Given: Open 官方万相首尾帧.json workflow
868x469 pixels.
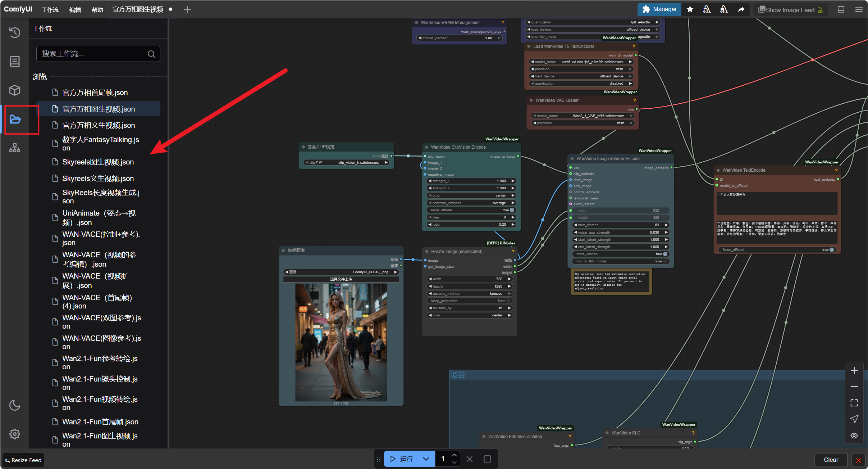Looking at the screenshot, I should click(95, 93).
